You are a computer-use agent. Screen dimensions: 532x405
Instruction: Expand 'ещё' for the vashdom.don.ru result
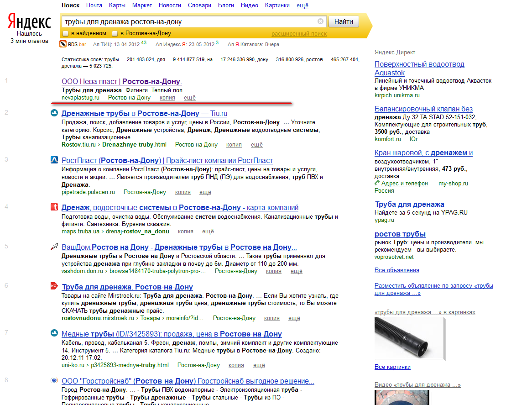pos(297,271)
